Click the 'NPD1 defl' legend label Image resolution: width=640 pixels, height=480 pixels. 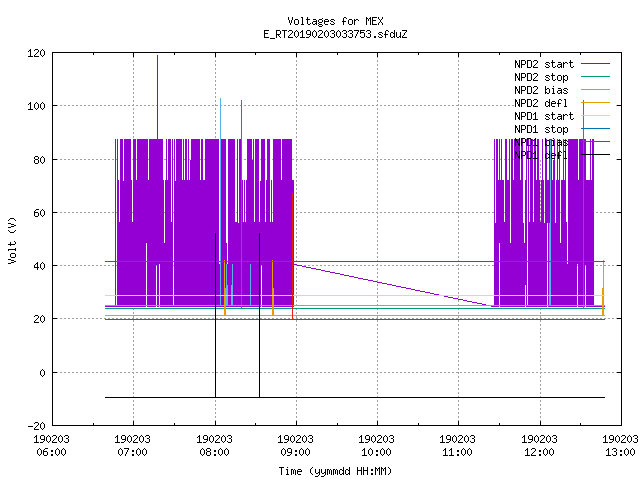tap(541, 156)
